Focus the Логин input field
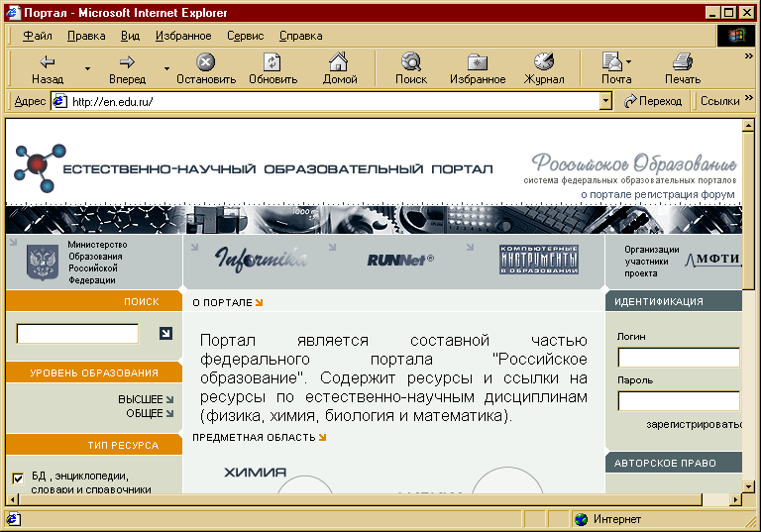Image resolution: width=761 pixels, height=532 pixels. pos(679,358)
